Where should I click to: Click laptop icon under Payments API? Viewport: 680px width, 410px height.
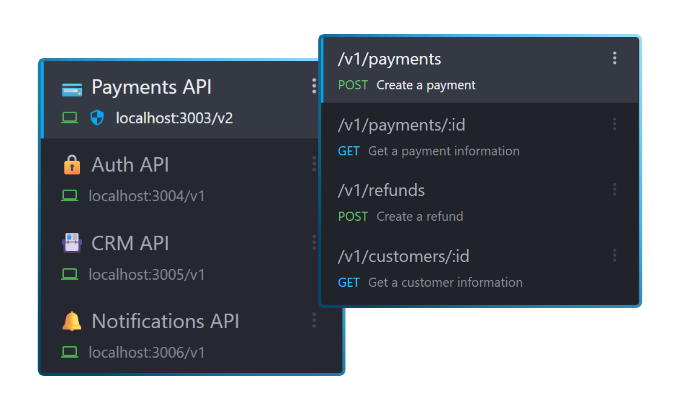(x=70, y=118)
